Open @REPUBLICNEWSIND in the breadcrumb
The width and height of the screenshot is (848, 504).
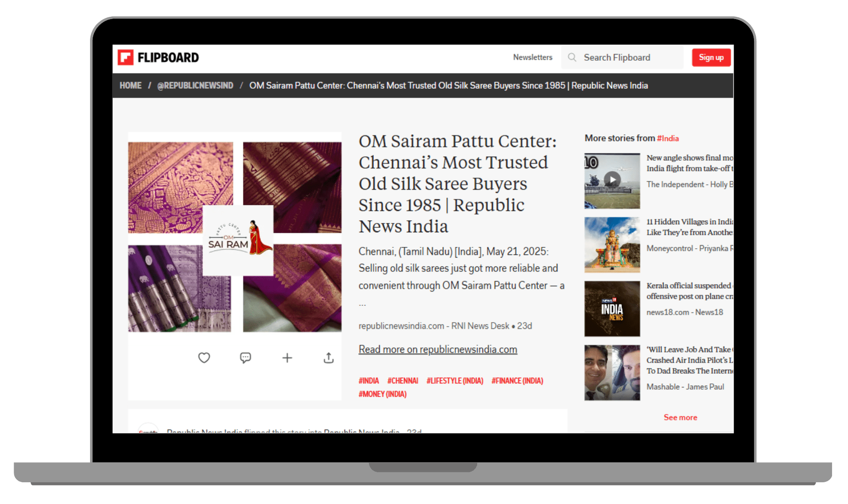[x=195, y=85]
